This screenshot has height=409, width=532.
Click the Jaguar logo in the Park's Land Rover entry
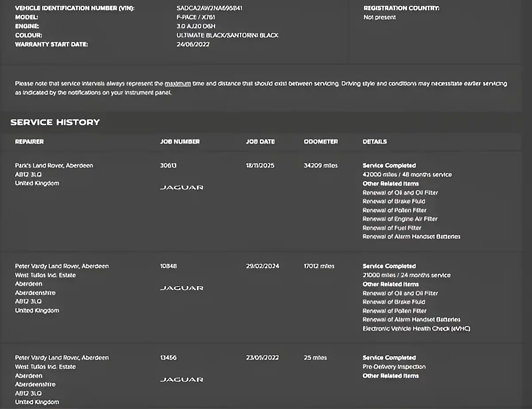point(181,187)
